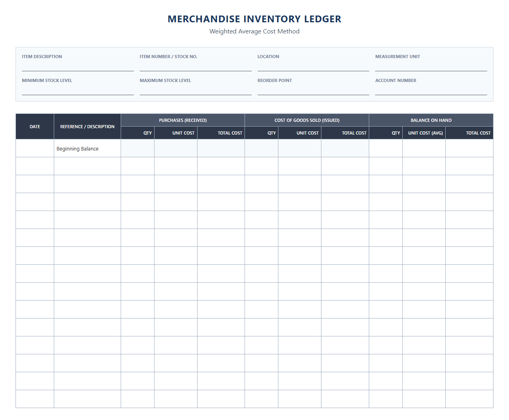Click the Maximum Stock Level field
Viewport: 509px width, 420px height.
(196, 90)
